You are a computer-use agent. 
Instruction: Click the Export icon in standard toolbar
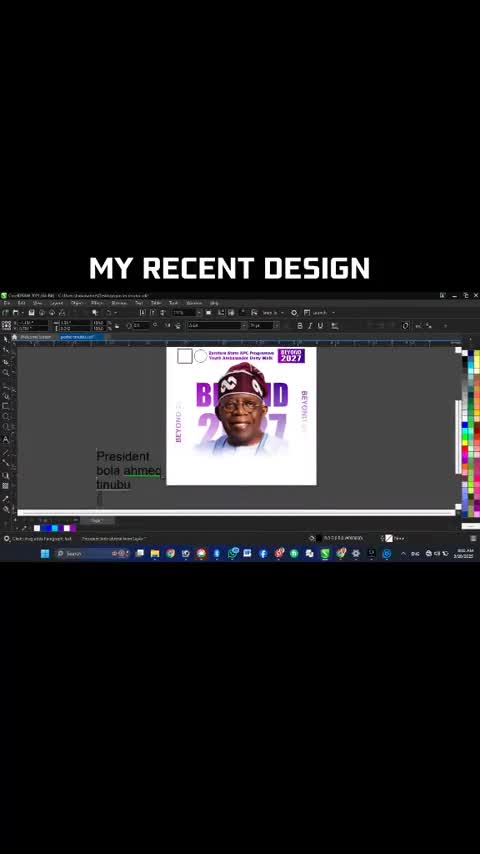point(152,313)
